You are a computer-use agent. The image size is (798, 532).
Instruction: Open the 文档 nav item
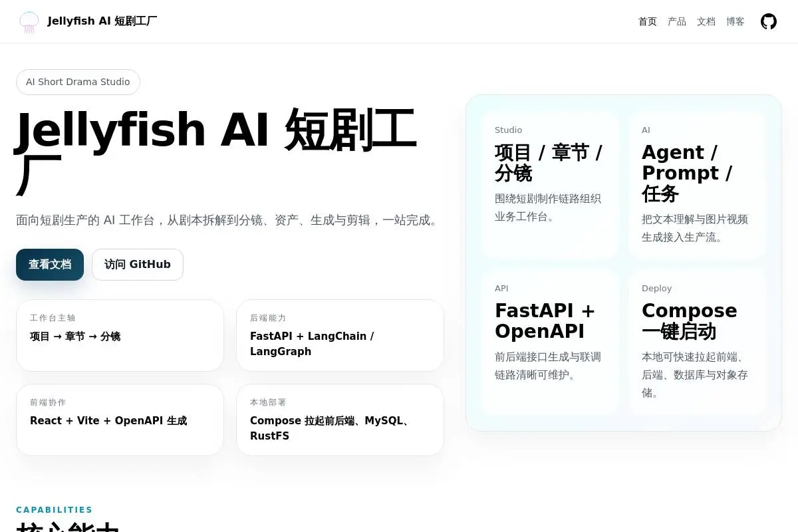(x=706, y=21)
